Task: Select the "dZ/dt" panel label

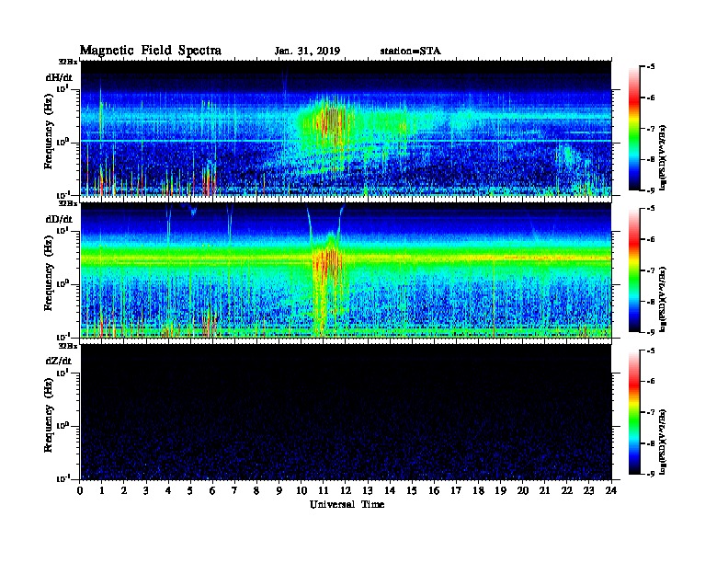Action: 59,361
